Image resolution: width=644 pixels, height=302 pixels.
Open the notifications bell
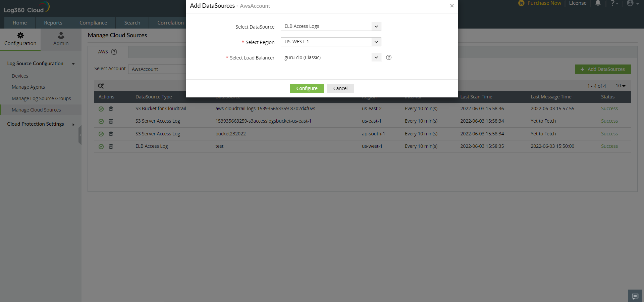tap(598, 3)
